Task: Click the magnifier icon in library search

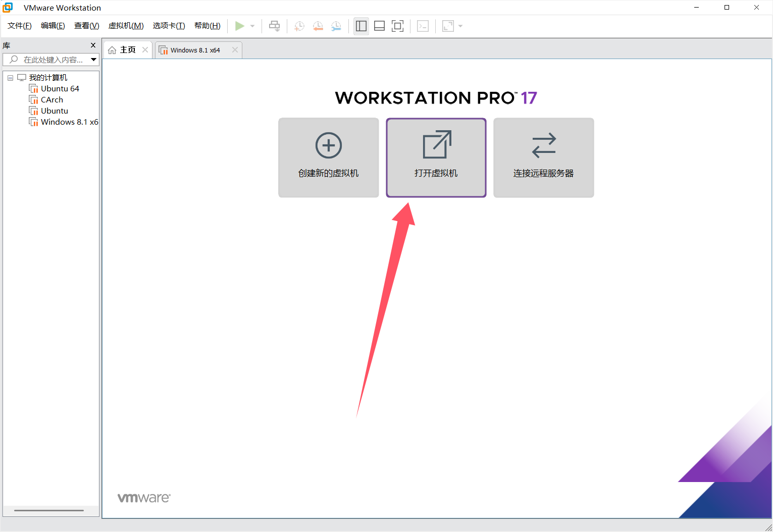Action: pos(14,60)
